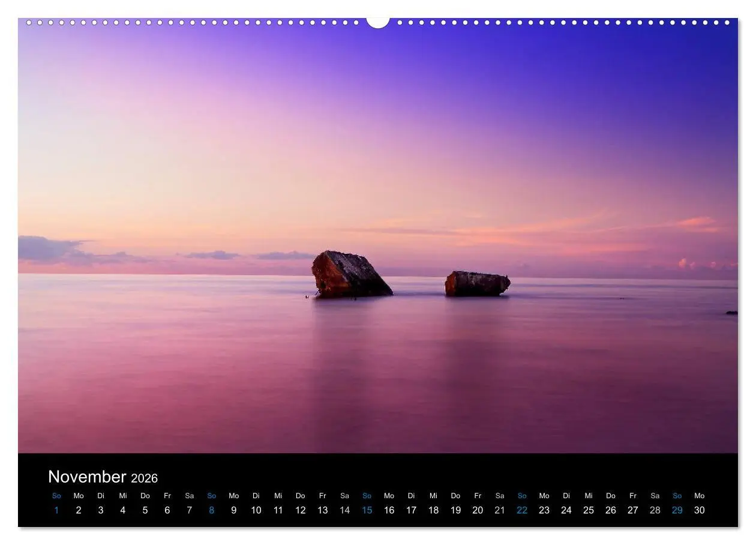
Task: Select the year 2026 label
Action: [x=145, y=478]
